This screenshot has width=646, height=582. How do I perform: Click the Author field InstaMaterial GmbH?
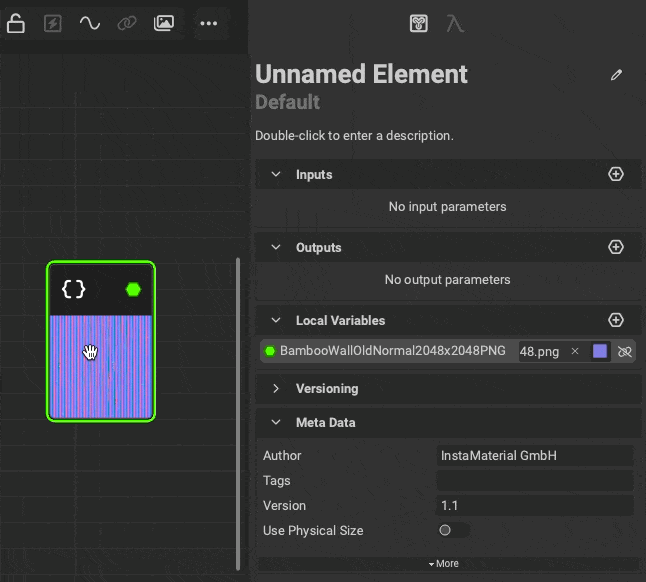coord(534,455)
